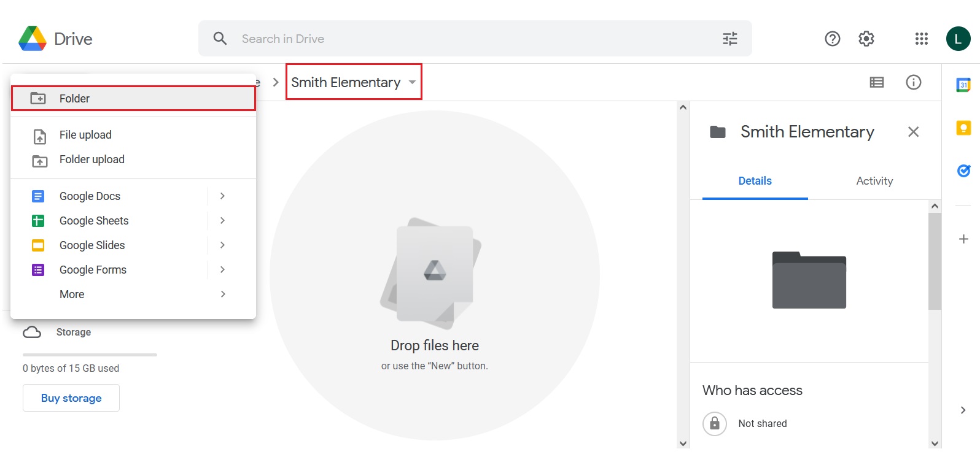Expand the Google Docs submenu arrow
This screenshot has height=465, width=980.
[222, 196]
